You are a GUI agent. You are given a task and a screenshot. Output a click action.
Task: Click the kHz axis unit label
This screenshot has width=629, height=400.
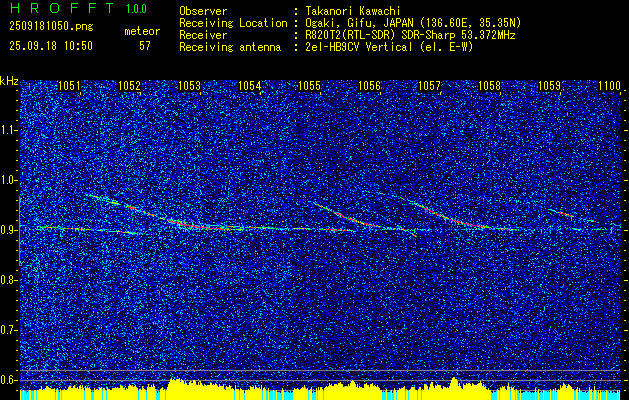(9, 81)
